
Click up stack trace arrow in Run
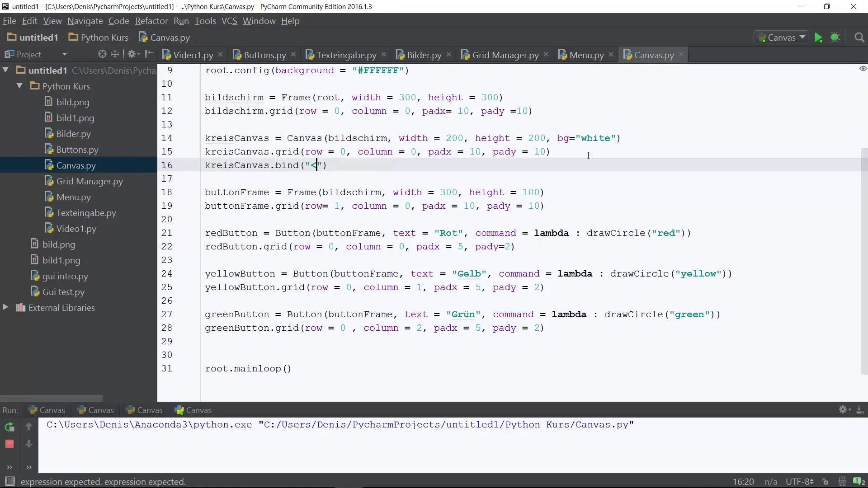[29, 427]
